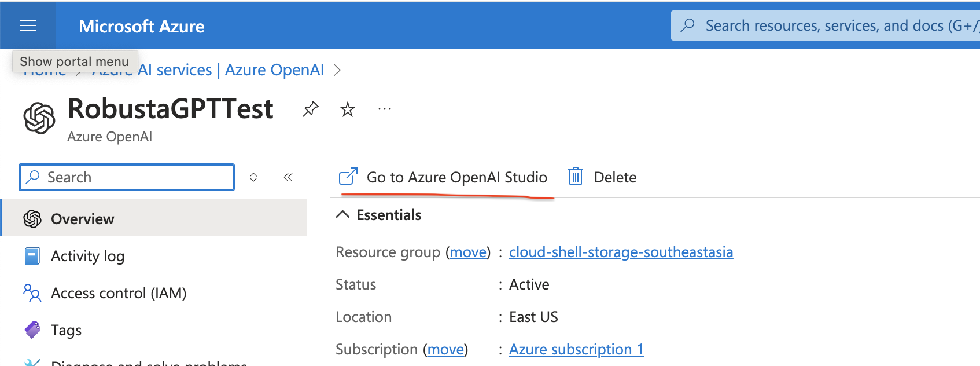Click the Status label
The height and width of the screenshot is (366, 980).
pos(356,284)
